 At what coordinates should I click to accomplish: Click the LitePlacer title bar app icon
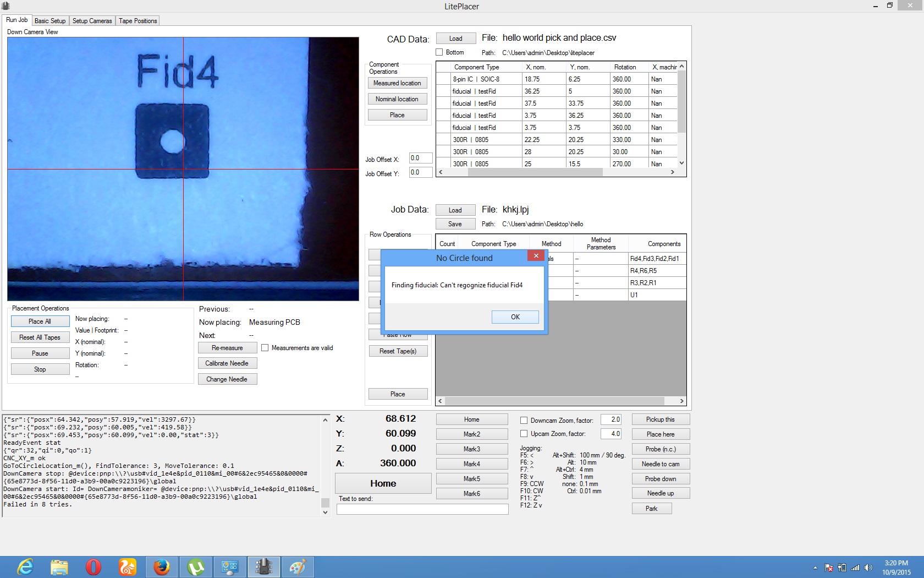pos(5,6)
